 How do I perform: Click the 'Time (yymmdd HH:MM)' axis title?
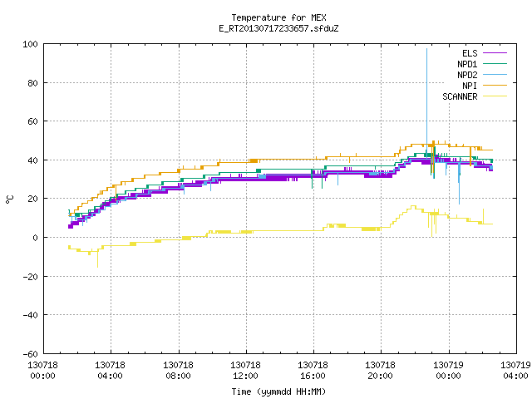(278, 392)
